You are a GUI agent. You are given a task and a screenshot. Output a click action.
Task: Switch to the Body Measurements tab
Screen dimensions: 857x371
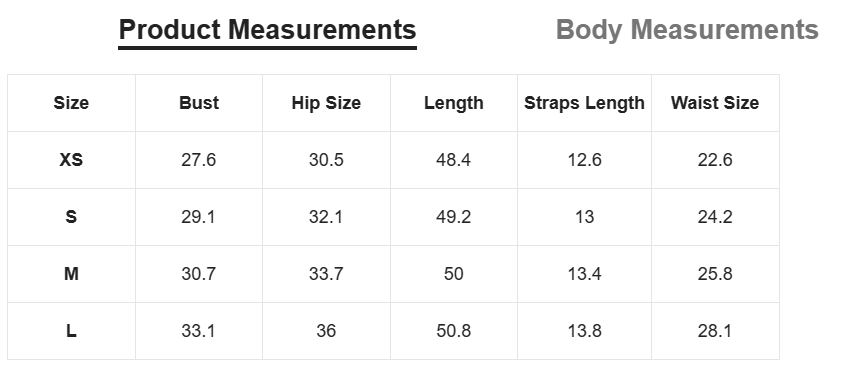click(687, 30)
